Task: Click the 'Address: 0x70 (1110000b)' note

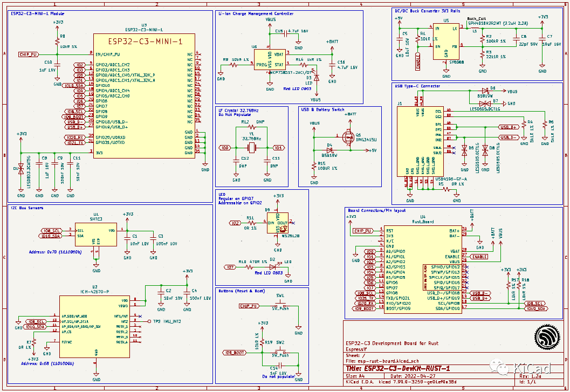Action: [55, 252]
